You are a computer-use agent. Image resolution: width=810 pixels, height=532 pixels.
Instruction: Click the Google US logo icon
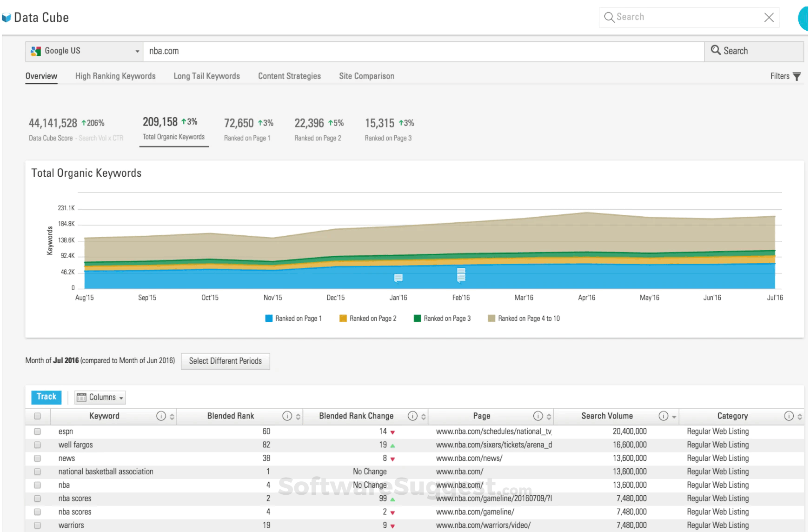tap(36, 51)
